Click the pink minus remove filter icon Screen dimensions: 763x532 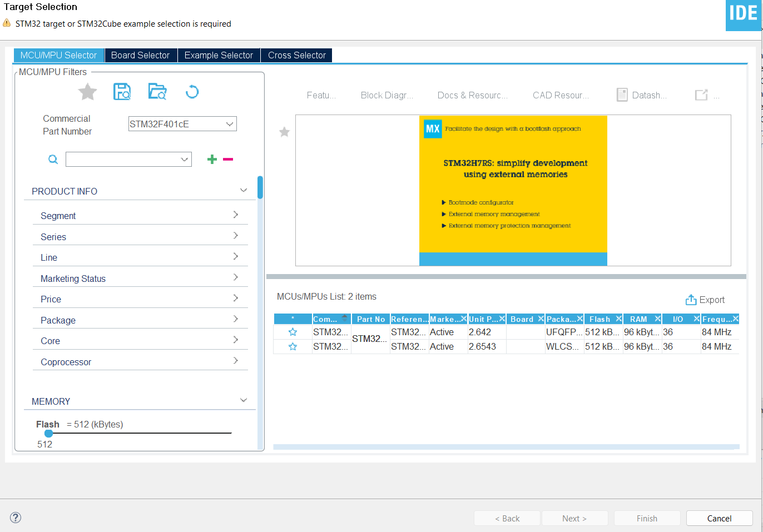[228, 160]
